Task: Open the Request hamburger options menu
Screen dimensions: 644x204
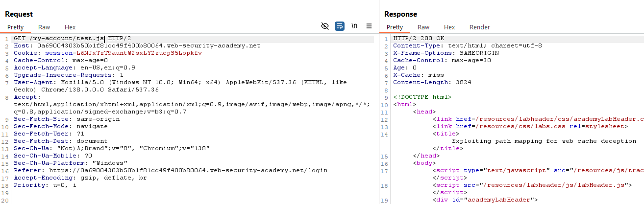Action: [369, 26]
